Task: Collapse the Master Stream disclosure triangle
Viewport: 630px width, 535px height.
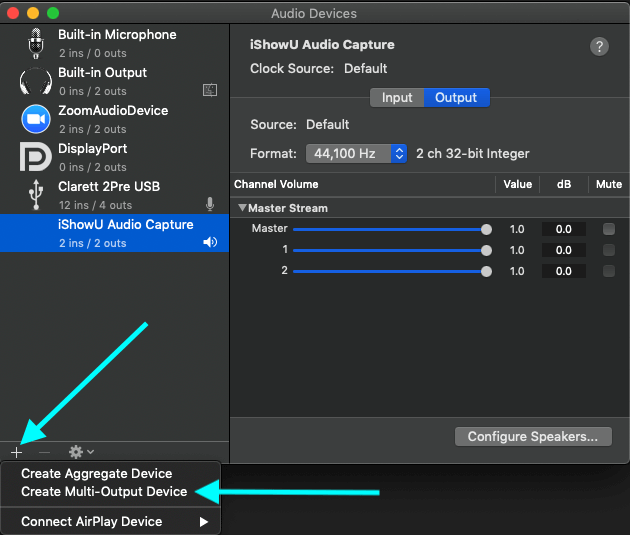Action: point(242,208)
